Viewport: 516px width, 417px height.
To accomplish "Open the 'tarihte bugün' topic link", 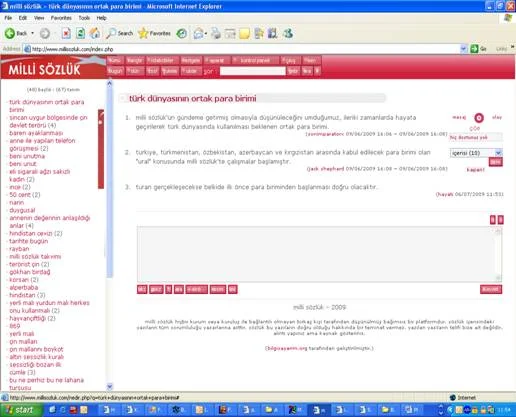I will pyautogui.click(x=29, y=241).
